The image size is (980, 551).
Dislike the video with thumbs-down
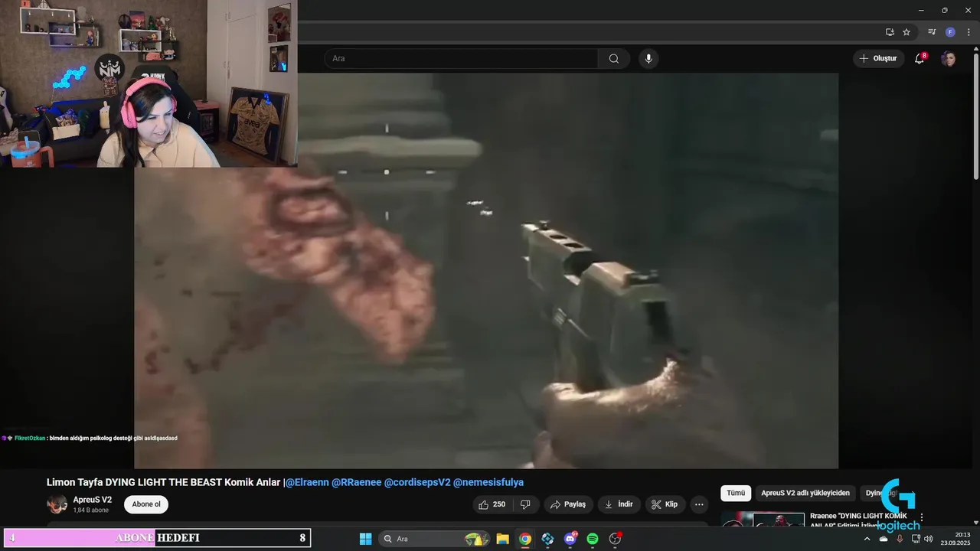pos(525,504)
